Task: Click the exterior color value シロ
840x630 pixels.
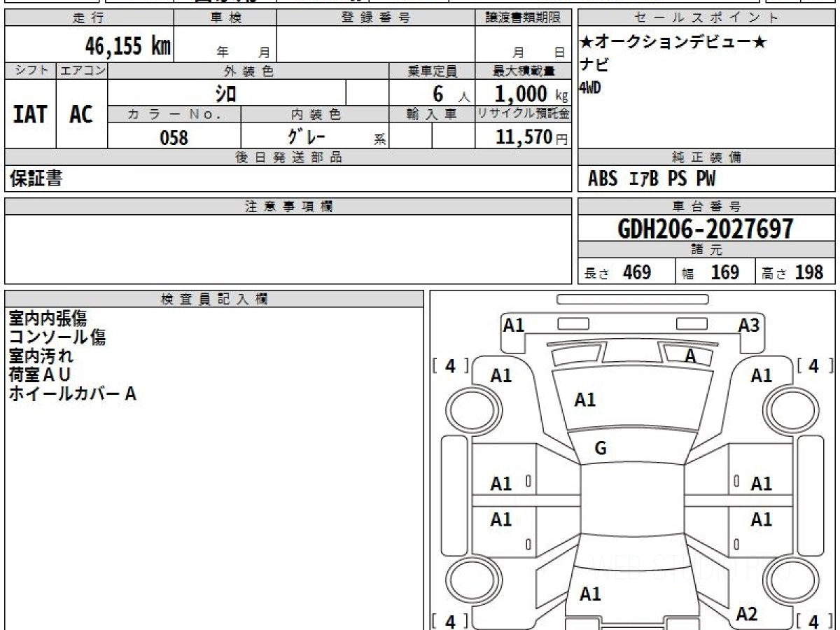Action: [225, 93]
